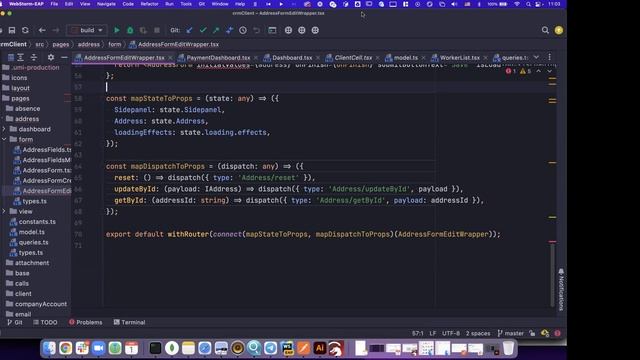Screen dimensions: 640x360
Task: Click the master branch status widget
Action: tap(511, 333)
